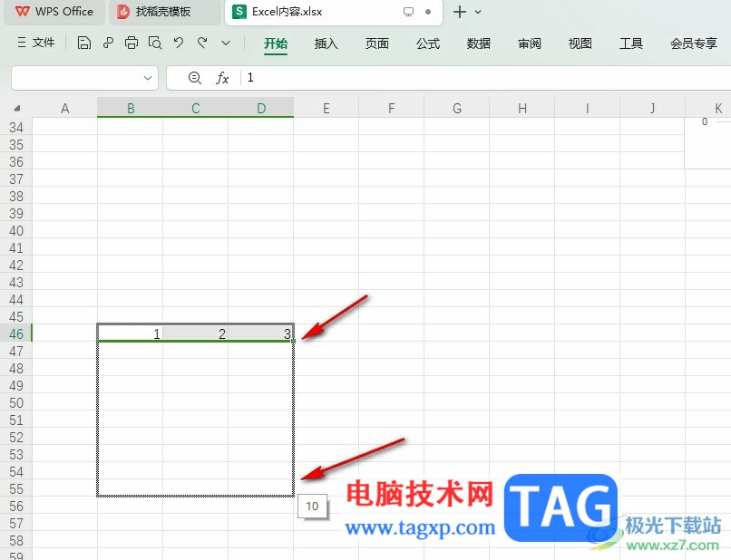The width and height of the screenshot is (731, 560).
Task: Click the Undo icon
Action: 178,43
